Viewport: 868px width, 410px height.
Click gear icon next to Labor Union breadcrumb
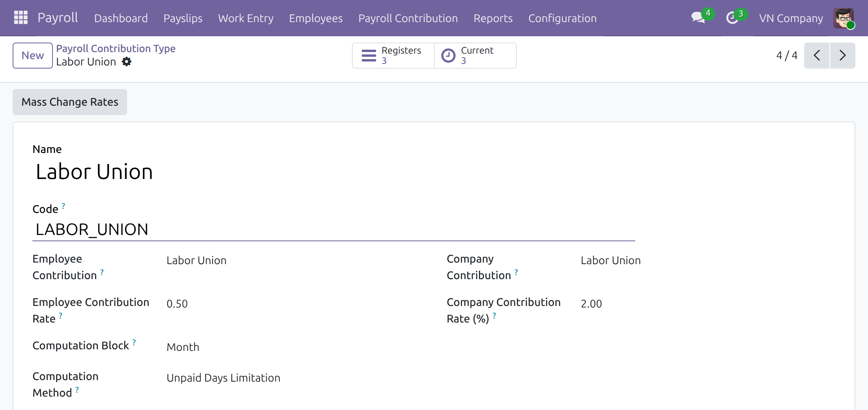coord(127,61)
